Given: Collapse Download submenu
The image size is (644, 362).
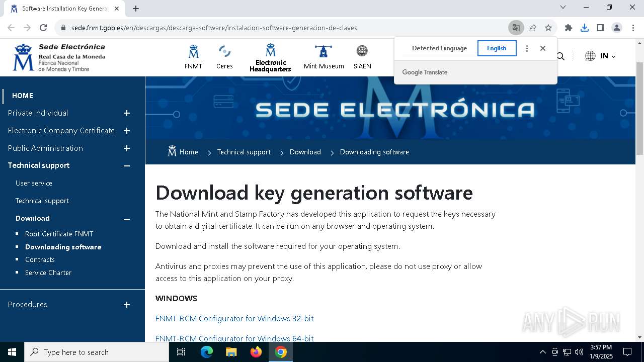Looking at the screenshot, I should point(127,219).
